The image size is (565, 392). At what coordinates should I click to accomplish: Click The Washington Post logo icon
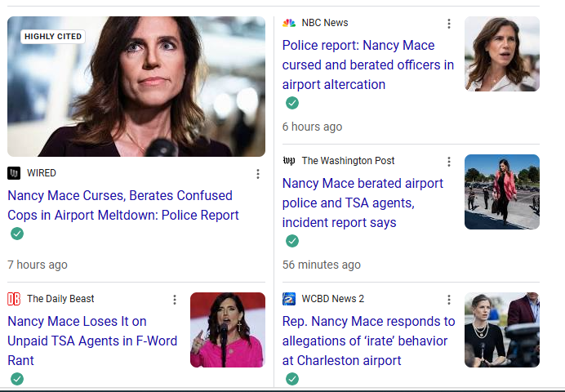click(289, 161)
